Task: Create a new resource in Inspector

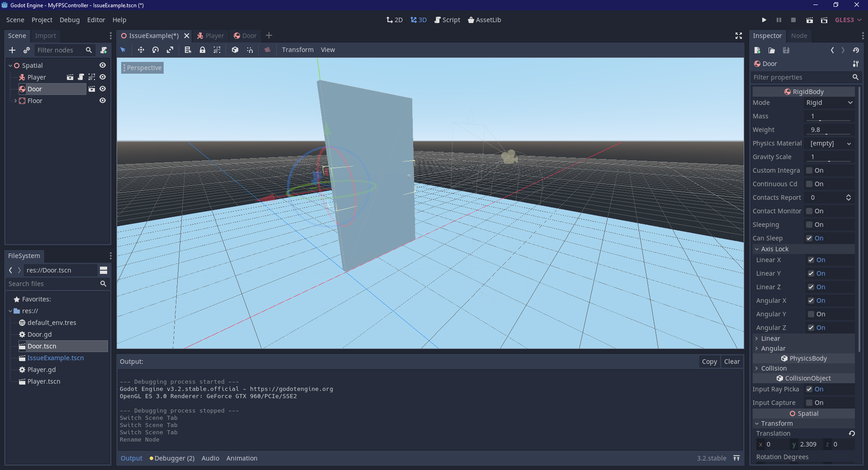Action: tap(758, 50)
